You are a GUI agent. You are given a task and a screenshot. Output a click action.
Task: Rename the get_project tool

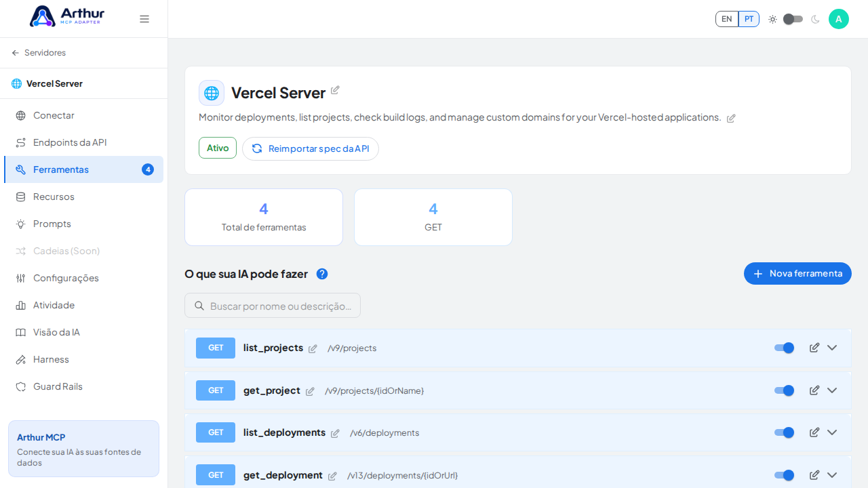pos(310,391)
